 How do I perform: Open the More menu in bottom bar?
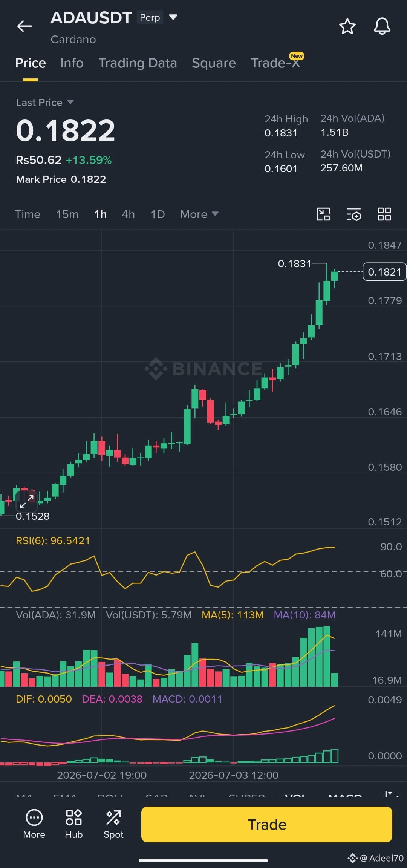pyautogui.click(x=34, y=824)
